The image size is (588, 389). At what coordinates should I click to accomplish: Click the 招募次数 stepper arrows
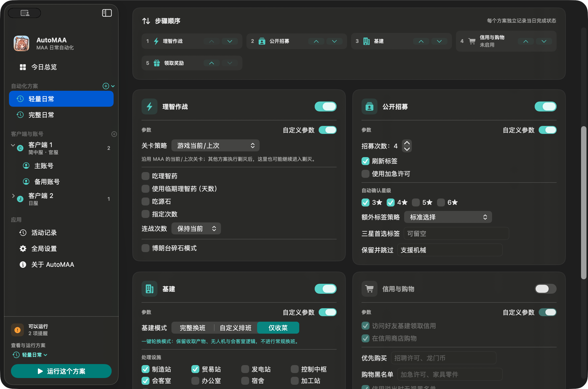click(407, 146)
